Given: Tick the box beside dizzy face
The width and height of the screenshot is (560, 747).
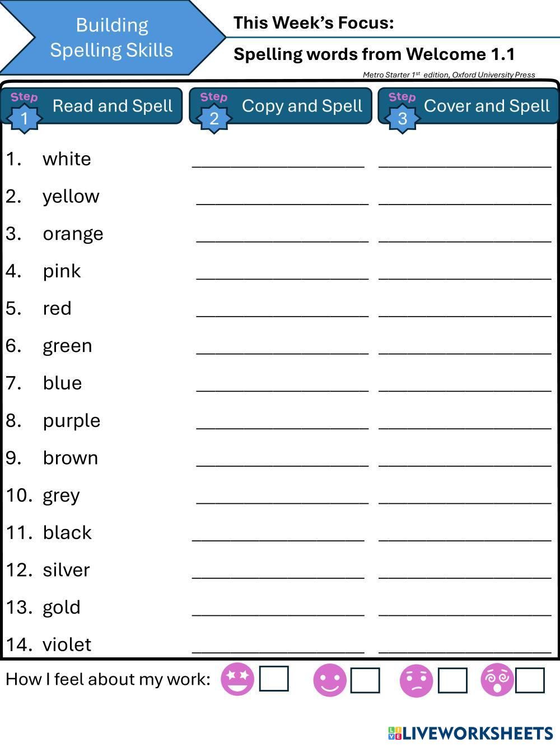Looking at the screenshot, I should 530,680.
